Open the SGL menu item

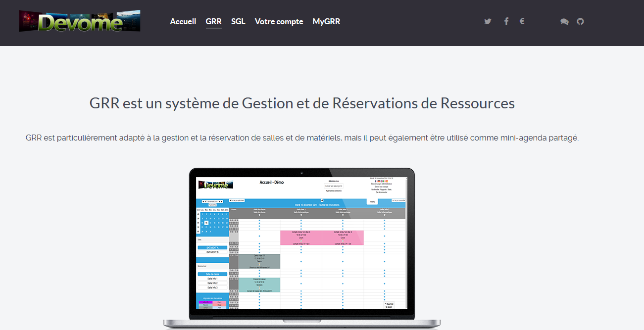coord(238,21)
